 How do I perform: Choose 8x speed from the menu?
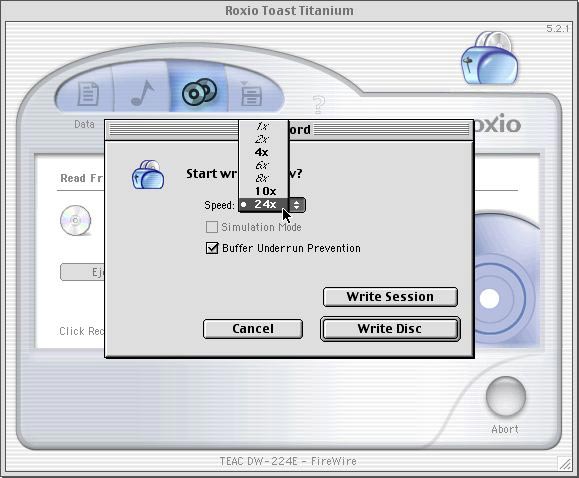click(263, 178)
